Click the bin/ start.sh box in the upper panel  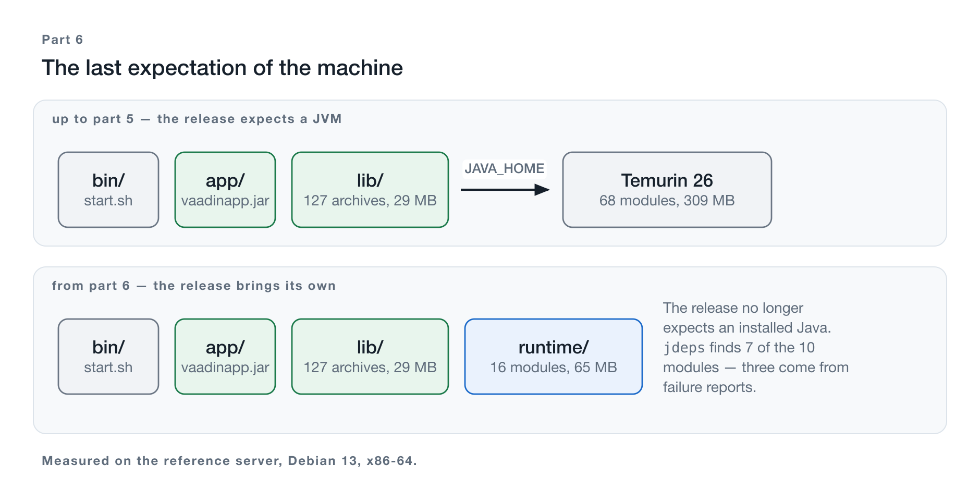pos(108,190)
